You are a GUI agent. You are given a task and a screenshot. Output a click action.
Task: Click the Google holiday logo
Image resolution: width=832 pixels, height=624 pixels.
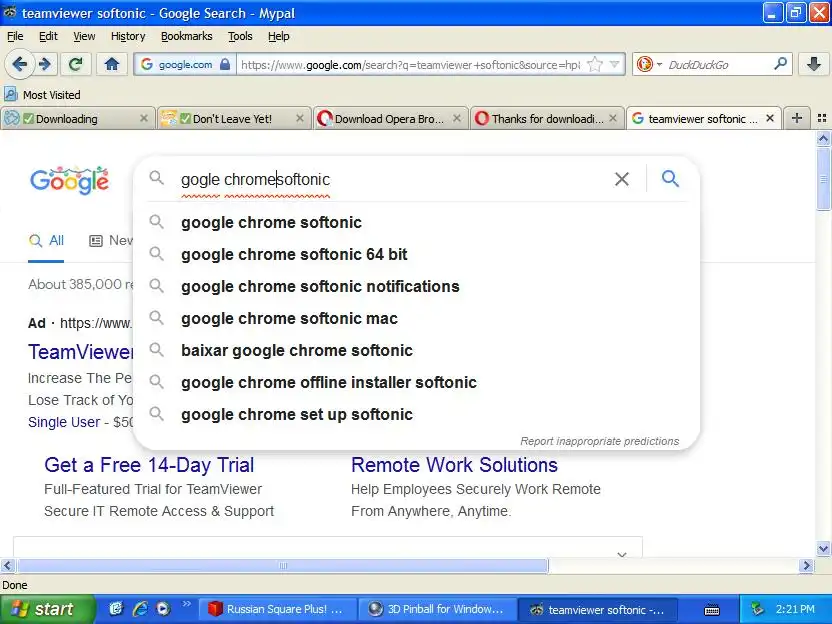70,180
